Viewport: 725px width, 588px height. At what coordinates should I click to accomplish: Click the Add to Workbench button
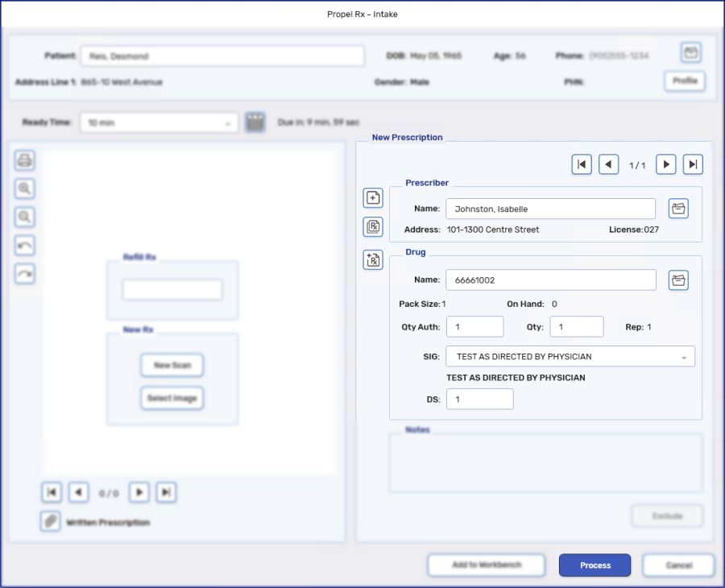(487, 565)
